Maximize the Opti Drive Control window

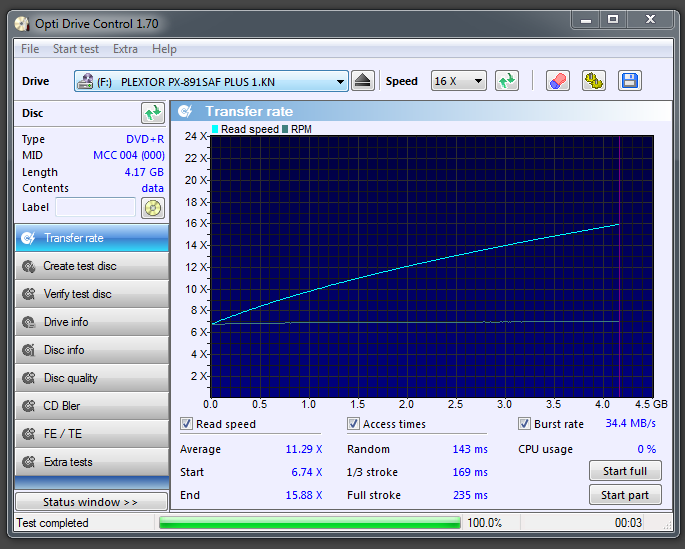tap(613, 20)
